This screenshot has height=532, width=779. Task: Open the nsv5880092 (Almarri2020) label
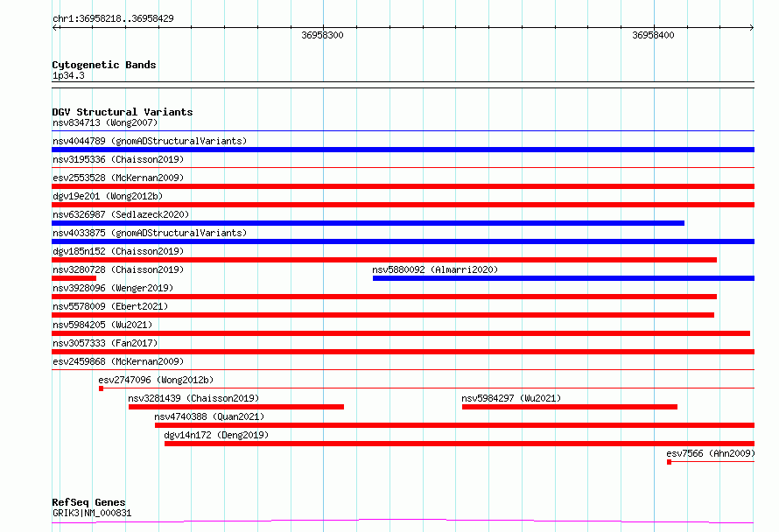click(435, 269)
